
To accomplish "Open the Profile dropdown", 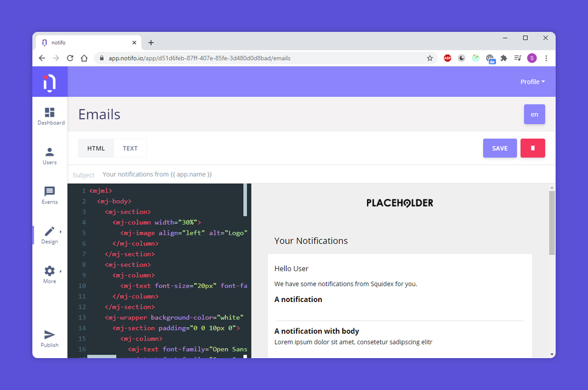I will [x=532, y=82].
